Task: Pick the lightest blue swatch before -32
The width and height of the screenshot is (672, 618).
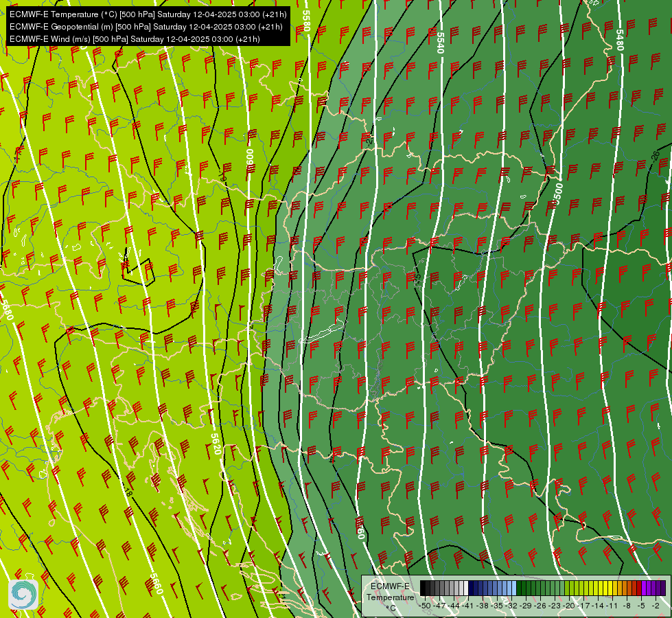Action: (x=514, y=588)
